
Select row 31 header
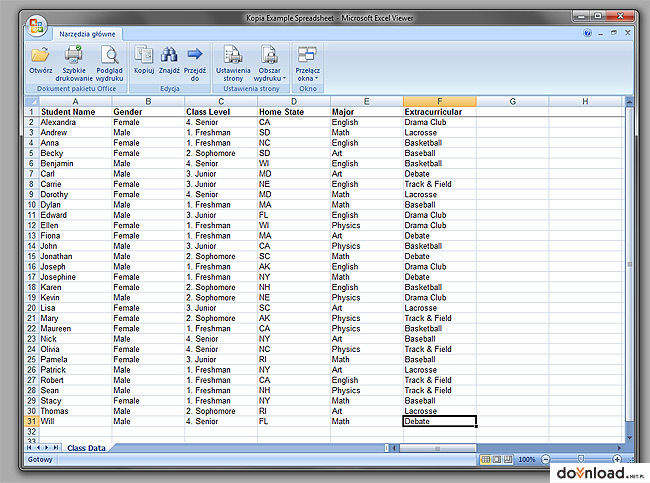(x=32, y=421)
